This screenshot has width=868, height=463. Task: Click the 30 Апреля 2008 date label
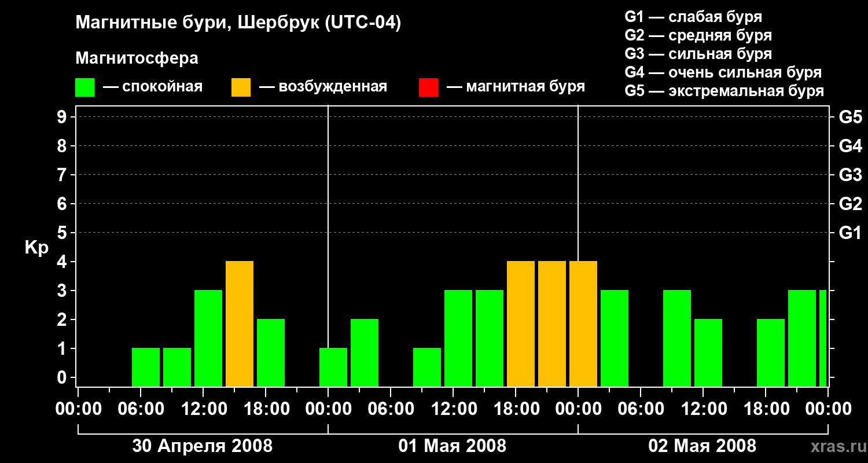(x=202, y=446)
